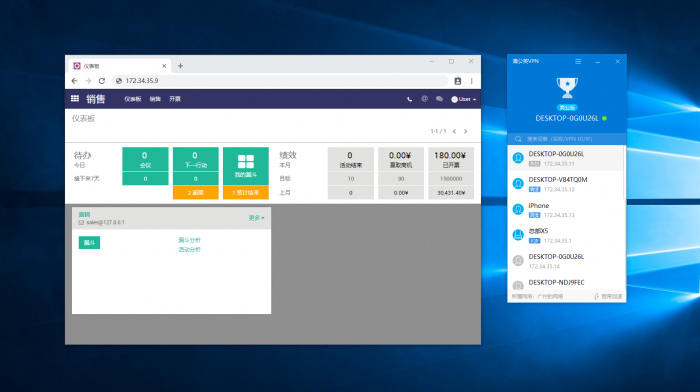The width and height of the screenshot is (700, 392).
Task: Open the 开票 menu item
Action: 175,99
